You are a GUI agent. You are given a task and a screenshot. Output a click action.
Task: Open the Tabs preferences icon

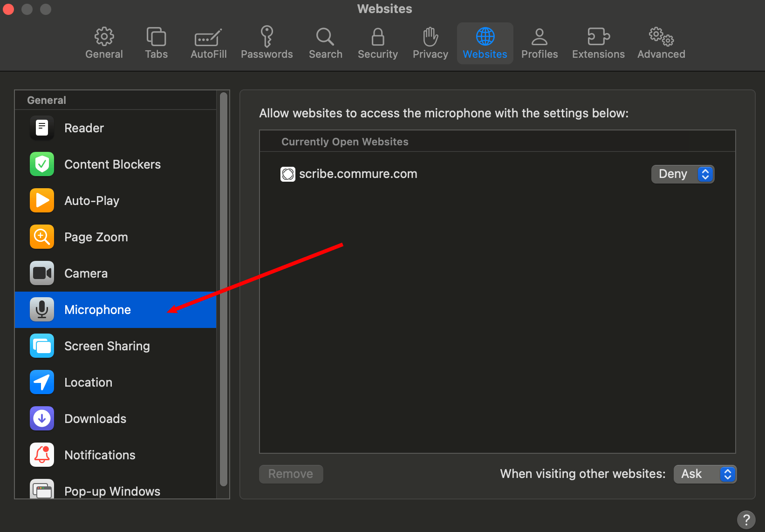156,36
